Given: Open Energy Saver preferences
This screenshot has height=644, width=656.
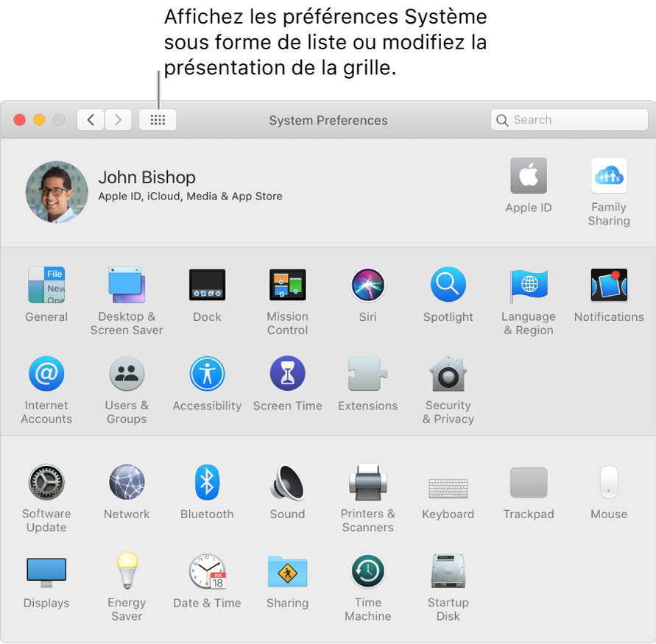Looking at the screenshot, I should 127,571.
